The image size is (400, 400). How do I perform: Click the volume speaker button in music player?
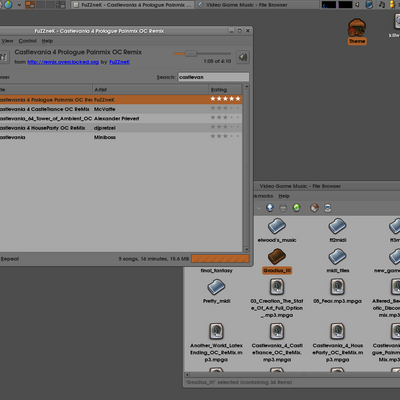click(243, 57)
